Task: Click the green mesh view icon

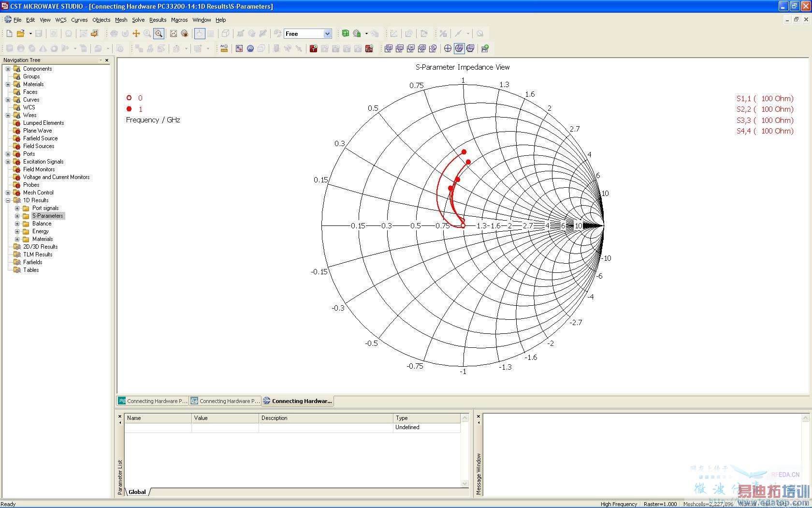Action: coord(346,33)
